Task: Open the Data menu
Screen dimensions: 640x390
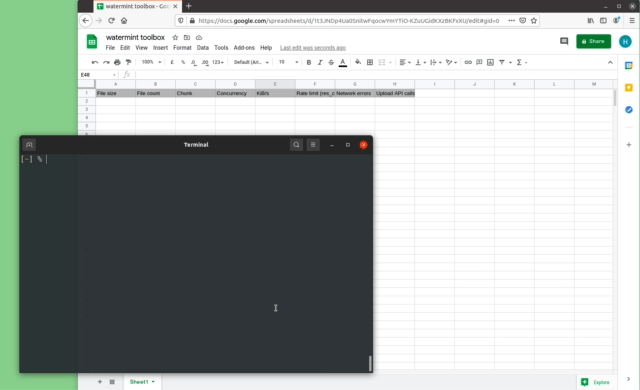Action: tap(202, 48)
